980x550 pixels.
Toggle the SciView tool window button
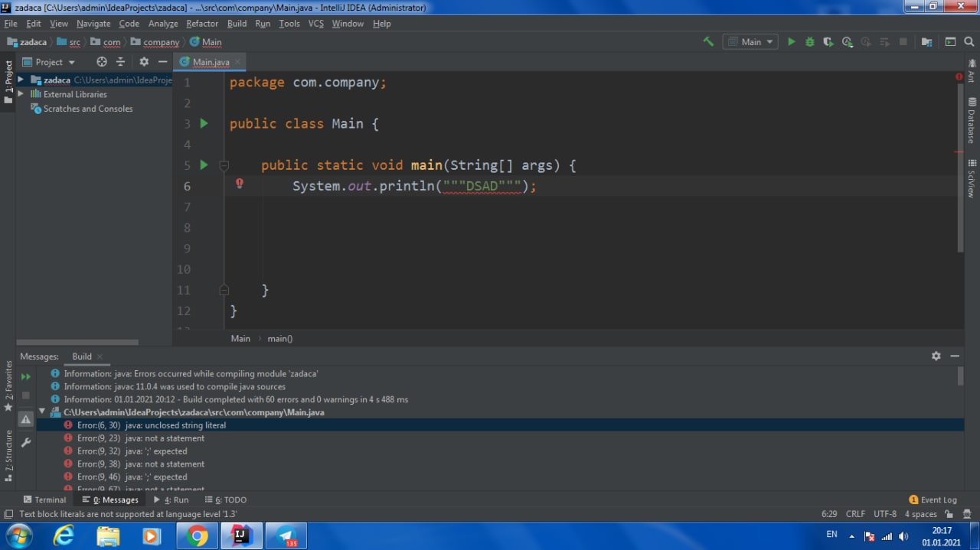[x=972, y=178]
